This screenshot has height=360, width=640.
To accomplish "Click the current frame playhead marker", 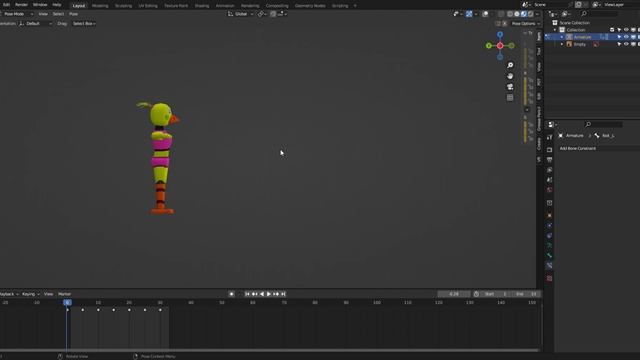I will [x=67, y=302].
